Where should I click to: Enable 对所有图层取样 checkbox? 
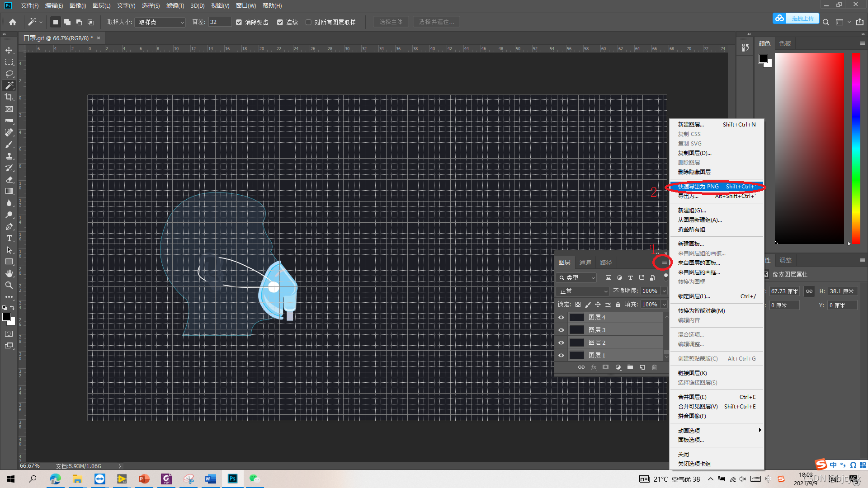click(308, 22)
